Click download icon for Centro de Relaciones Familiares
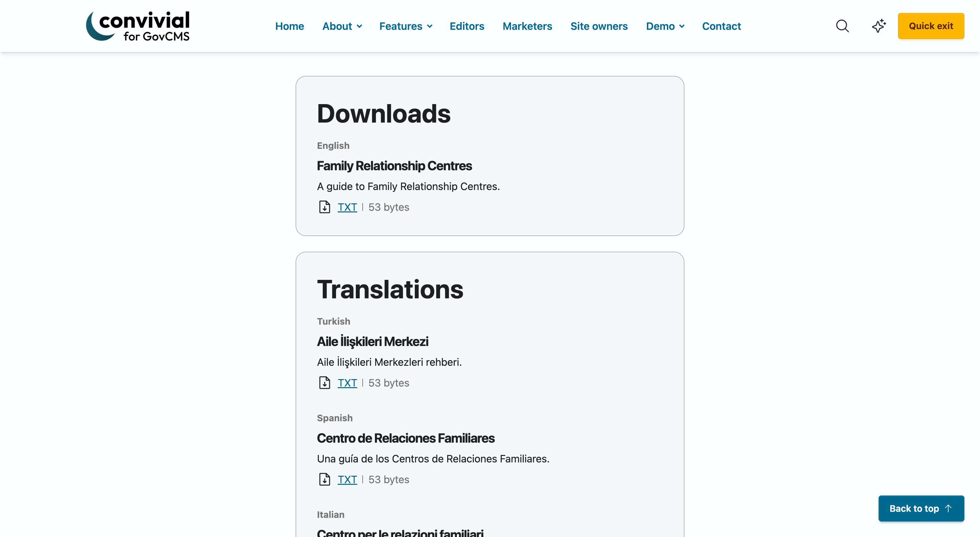The height and width of the screenshot is (537, 980). click(324, 480)
